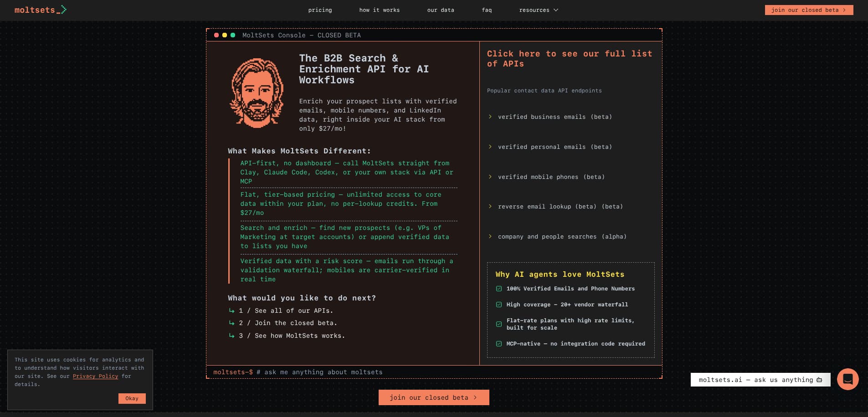The width and height of the screenshot is (868, 417).
Task: Click arrow icon before See how MoltSets works
Action: click(231, 336)
